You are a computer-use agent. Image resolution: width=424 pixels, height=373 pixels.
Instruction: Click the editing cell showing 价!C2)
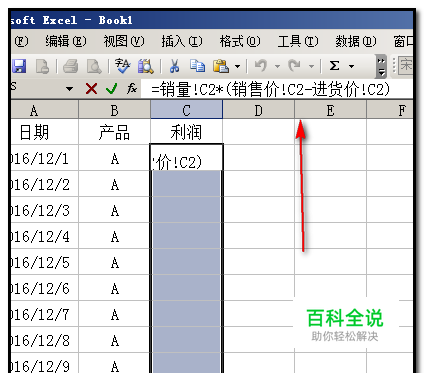pos(186,158)
